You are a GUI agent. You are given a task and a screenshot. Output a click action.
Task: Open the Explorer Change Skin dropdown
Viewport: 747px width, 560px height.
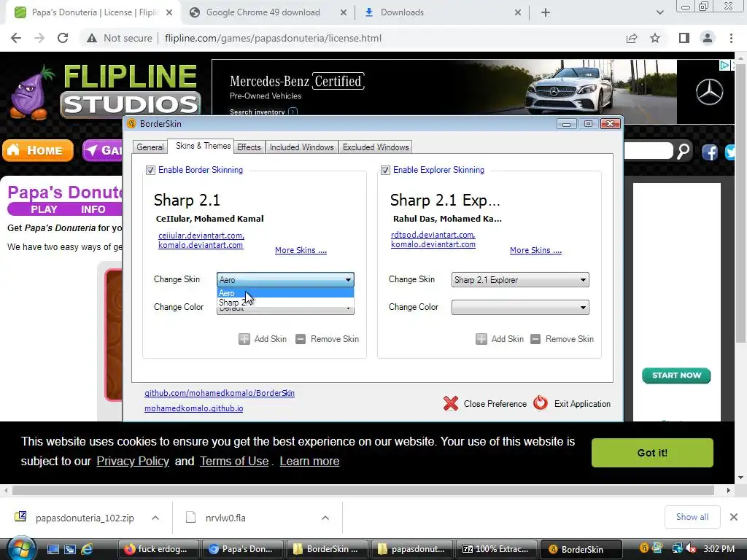[520, 279]
